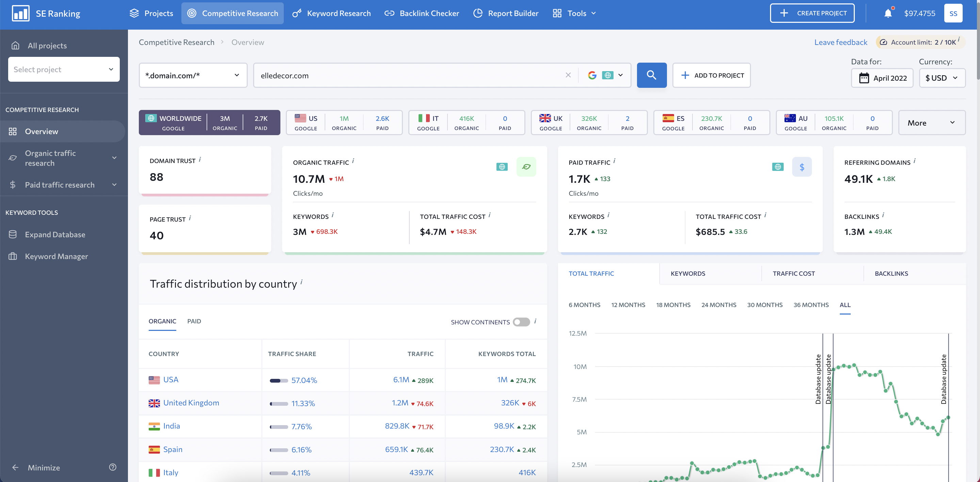Select the 12 Months chart range

pyautogui.click(x=628, y=305)
